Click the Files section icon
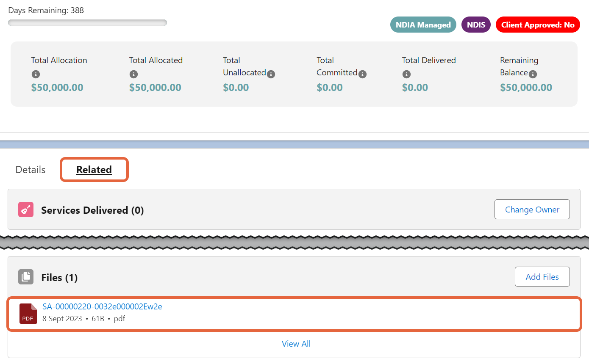Viewport: 589px width, 364px height. tap(26, 277)
